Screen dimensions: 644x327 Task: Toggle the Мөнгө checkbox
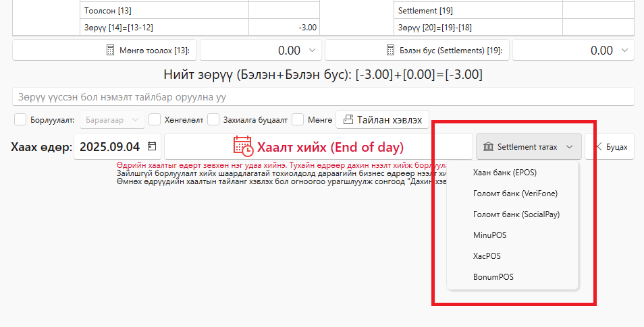(x=298, y=120)
